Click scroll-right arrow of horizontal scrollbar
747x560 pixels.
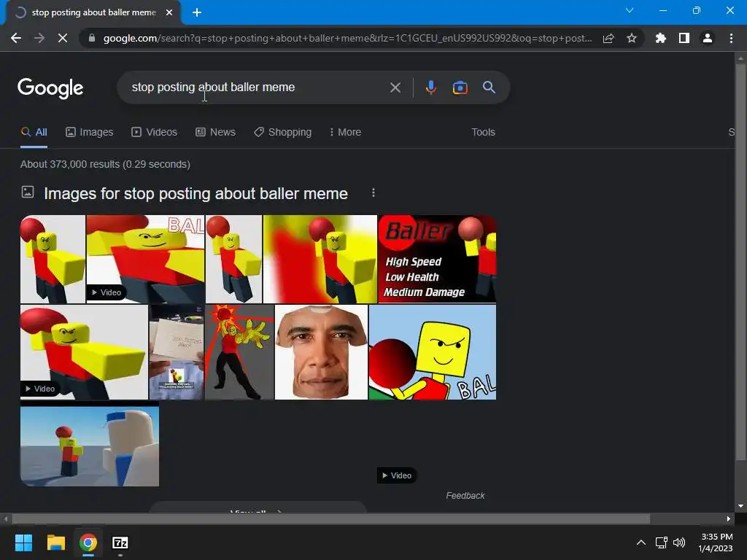(729, 518)
